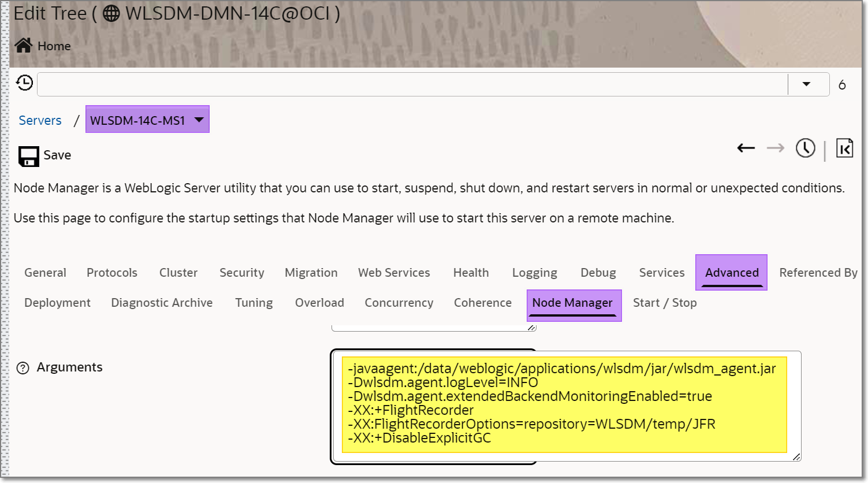Go to Home via the house icon
The height and width of the screenshot is (483, 868).
[24, 46]
